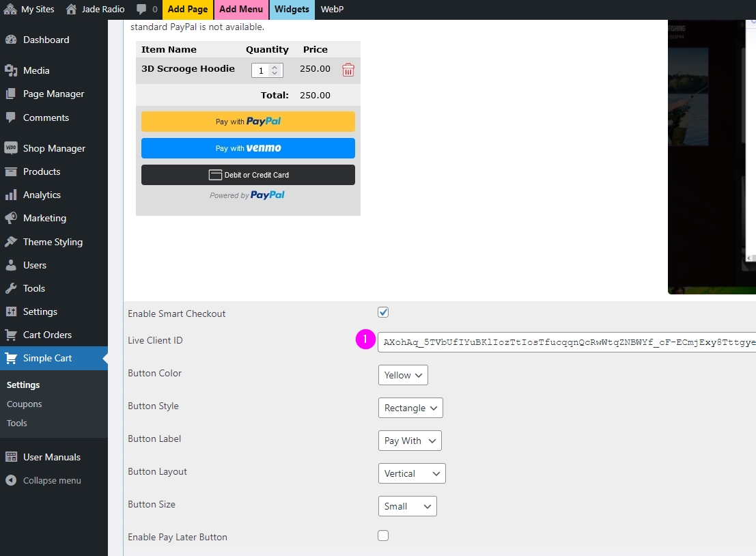This screenshot has height=556, width=756.
Task: Open the comments bubble in admin bar
Action: (x=141, y=9)
